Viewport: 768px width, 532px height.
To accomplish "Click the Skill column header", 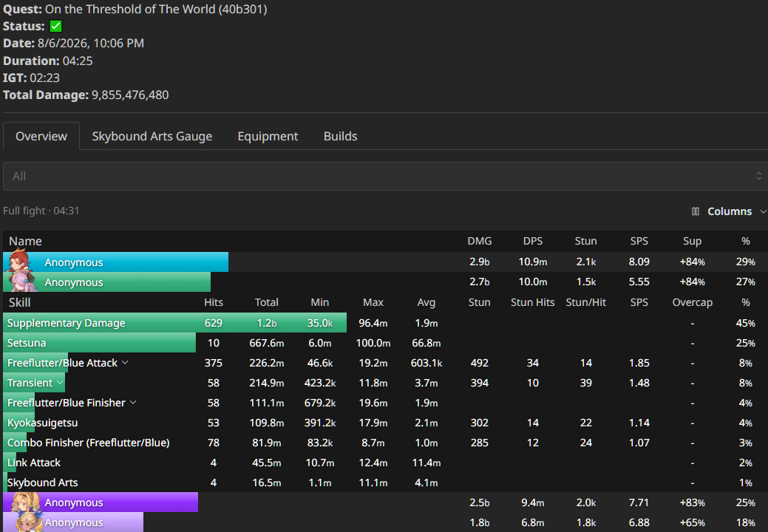I will (x=20, y=302).
